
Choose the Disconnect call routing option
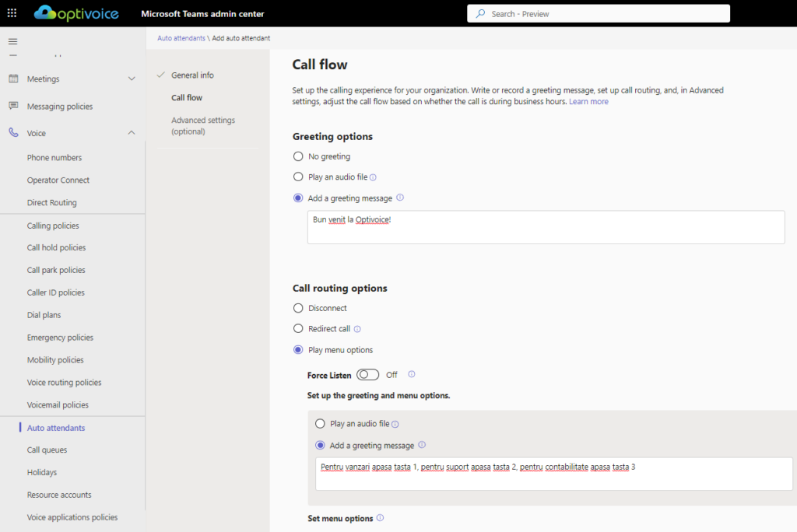point(298,308)
